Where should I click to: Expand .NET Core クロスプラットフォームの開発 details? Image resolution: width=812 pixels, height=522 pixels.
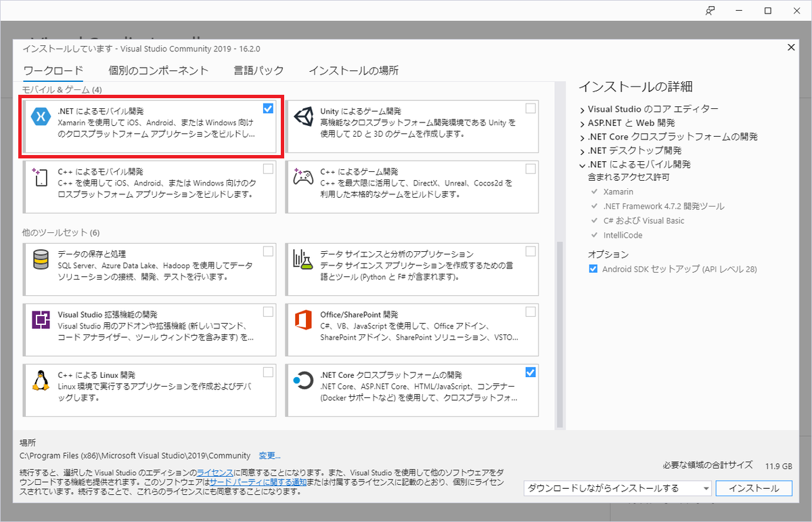click(x=582, y=137)
